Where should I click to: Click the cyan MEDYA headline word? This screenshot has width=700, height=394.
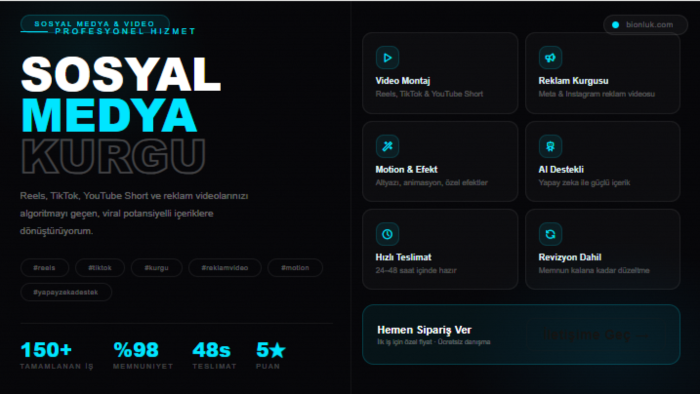click(109, 115)
